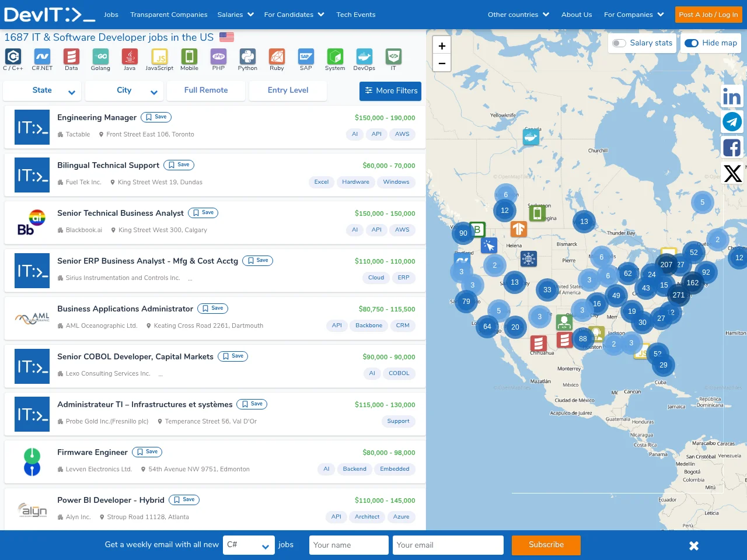Pick the JavaScript category icon
747x560 pixels.
pos(159,56)
